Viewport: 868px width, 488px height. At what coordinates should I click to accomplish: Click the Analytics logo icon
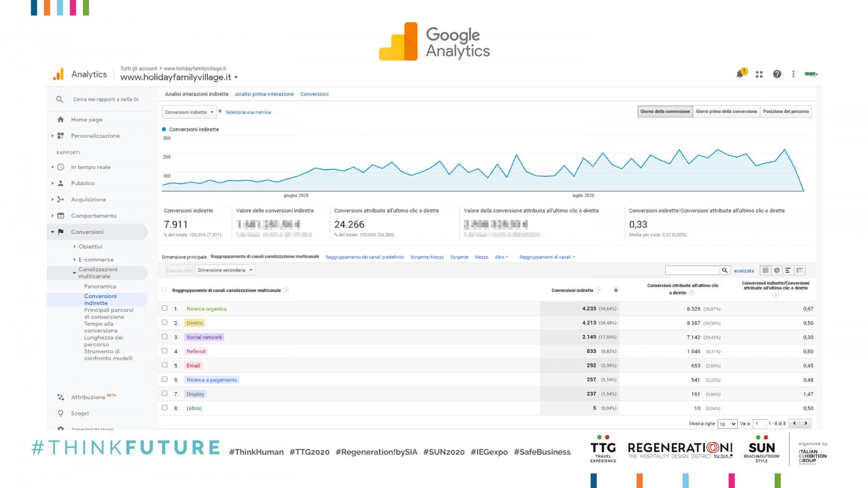pos(58,74)
